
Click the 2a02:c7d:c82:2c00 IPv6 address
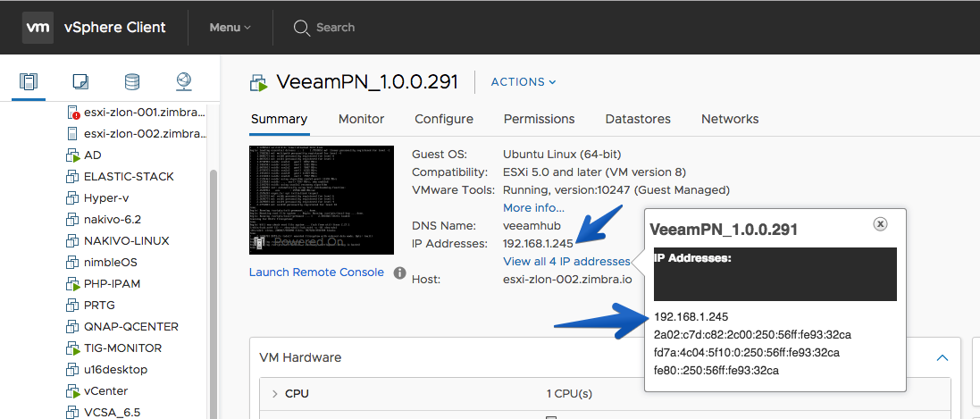click(752, 334)
